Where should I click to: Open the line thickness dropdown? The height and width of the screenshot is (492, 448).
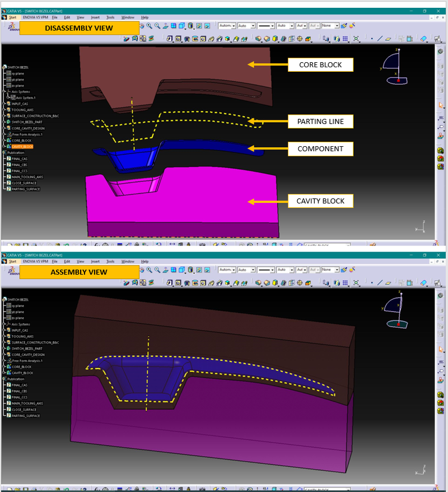[273, 25]
